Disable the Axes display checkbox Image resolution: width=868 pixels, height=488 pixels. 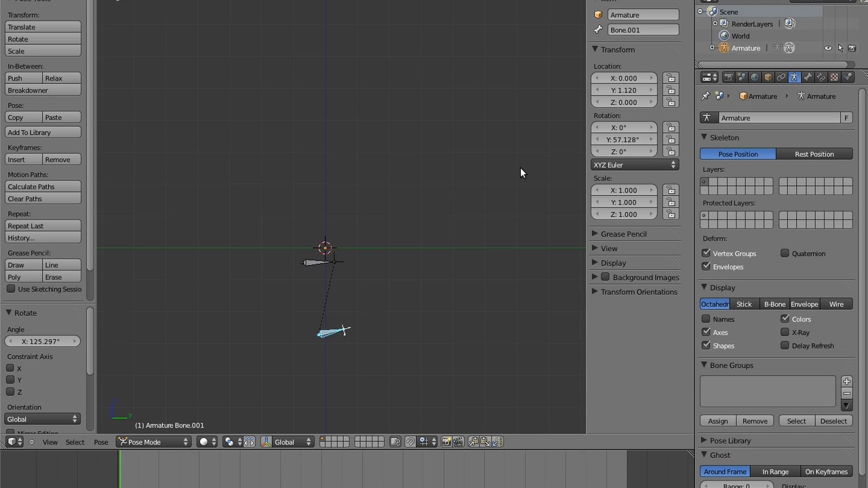tap(706, 332)
